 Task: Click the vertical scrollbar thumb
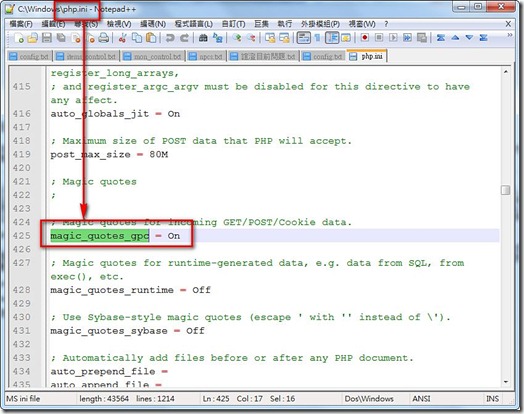pos(506,190)
